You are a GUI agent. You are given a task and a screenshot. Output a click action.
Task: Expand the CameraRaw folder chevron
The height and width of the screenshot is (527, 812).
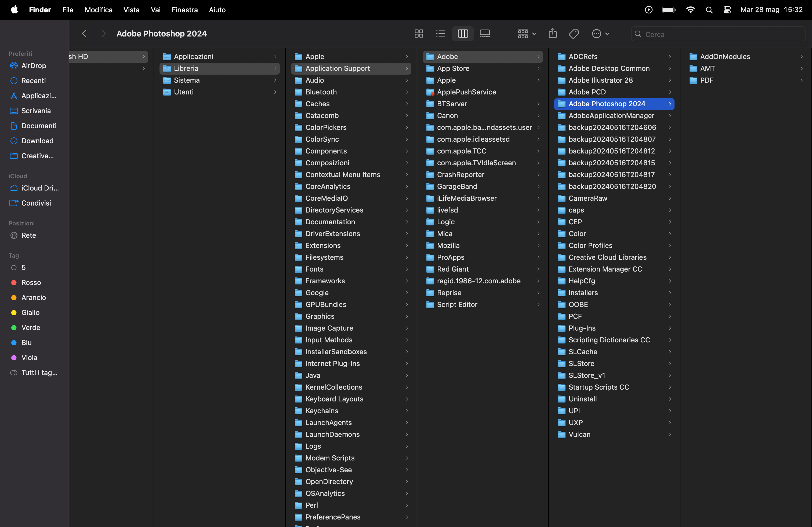[x=670, y=198]
